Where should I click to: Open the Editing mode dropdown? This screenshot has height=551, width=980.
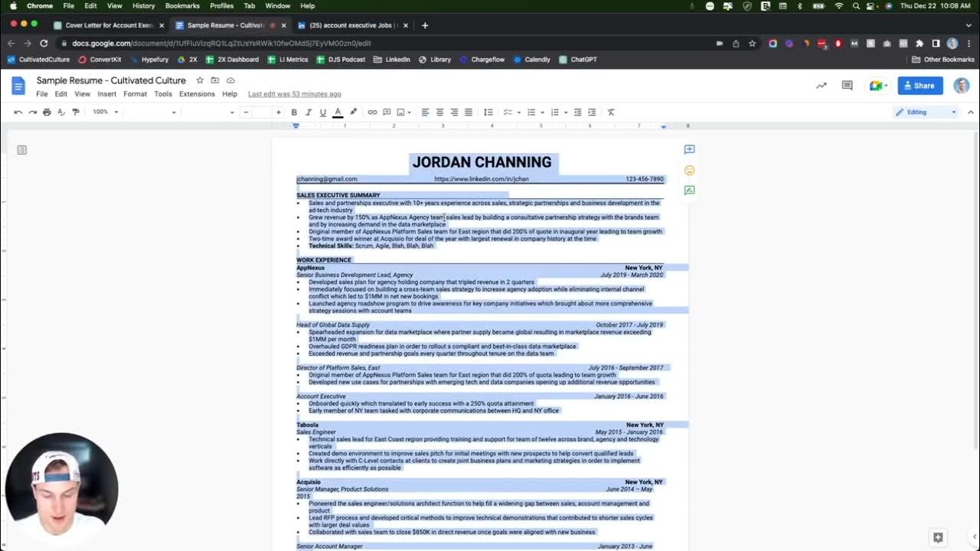click(x=926, y=112)
